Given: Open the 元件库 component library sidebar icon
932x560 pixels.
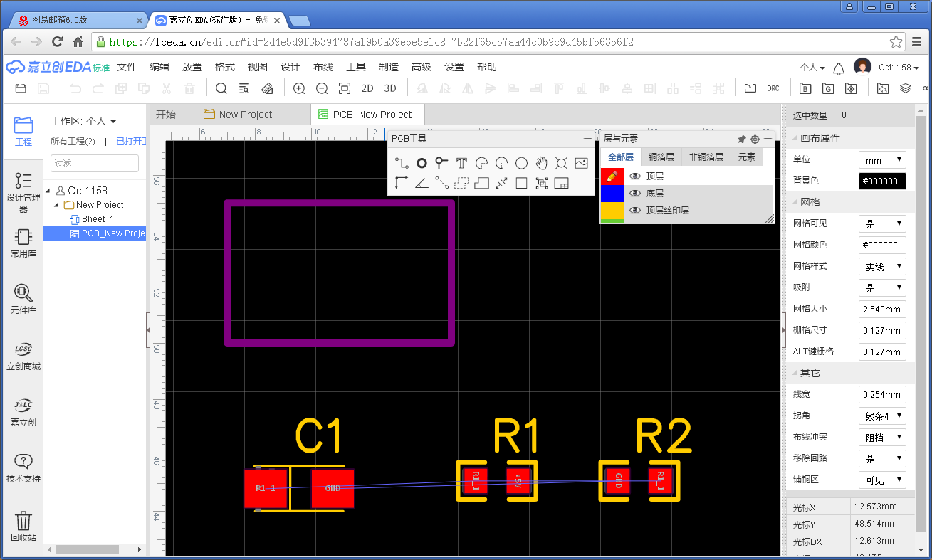Looking at the screenshot, I should [23, 300].
